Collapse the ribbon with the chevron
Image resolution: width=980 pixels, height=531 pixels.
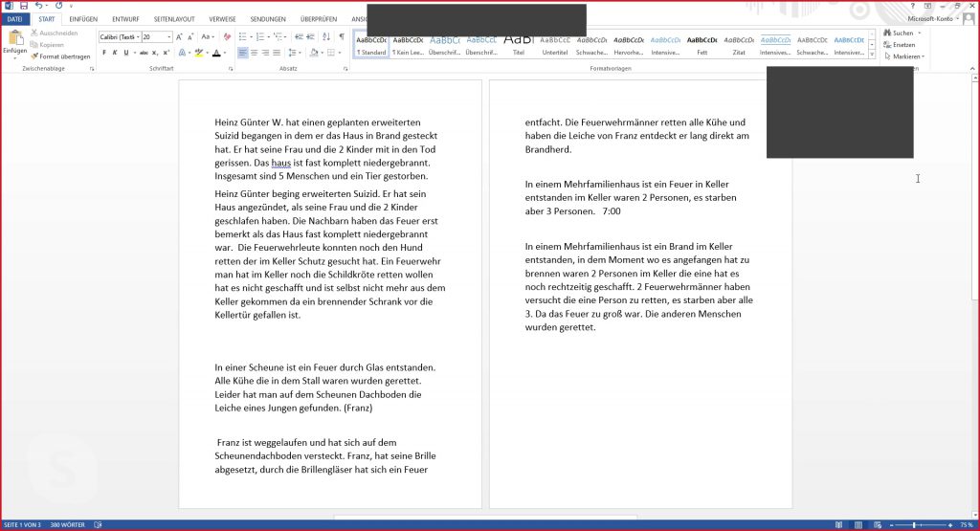pos(972,69)
